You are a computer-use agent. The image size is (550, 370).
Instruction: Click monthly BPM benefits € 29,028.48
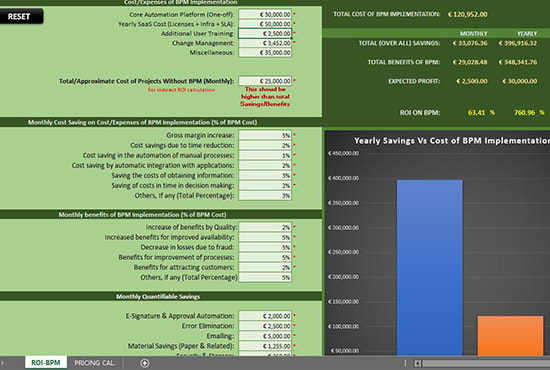[x=470, y=62]
